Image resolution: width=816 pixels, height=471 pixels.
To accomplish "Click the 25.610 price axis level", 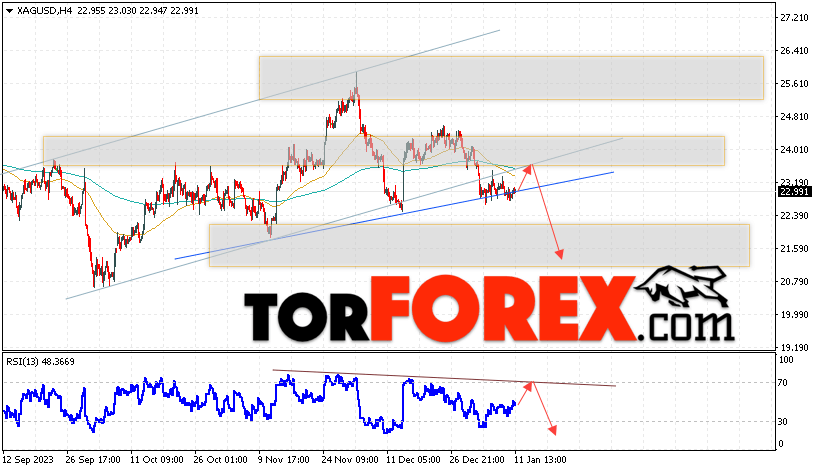I will click(794, 83).
